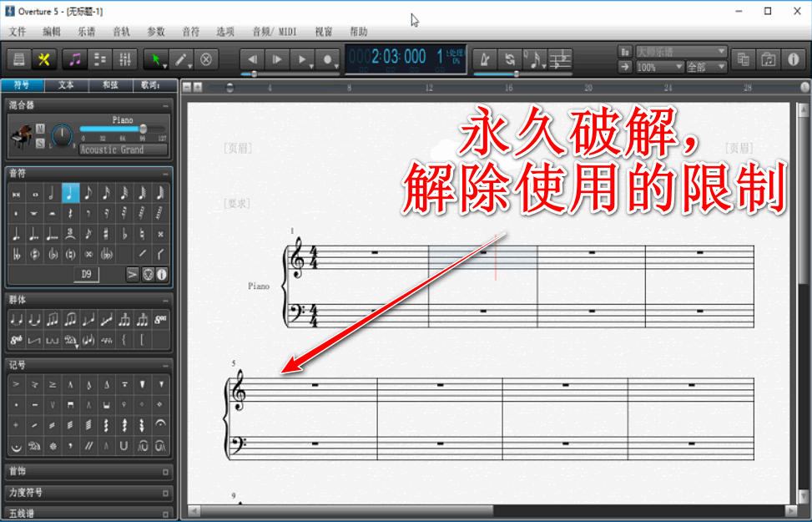Screen dimensions: 812x522
Task: Open the Acoustic Grand instrument selector
Action: (124, 150)
